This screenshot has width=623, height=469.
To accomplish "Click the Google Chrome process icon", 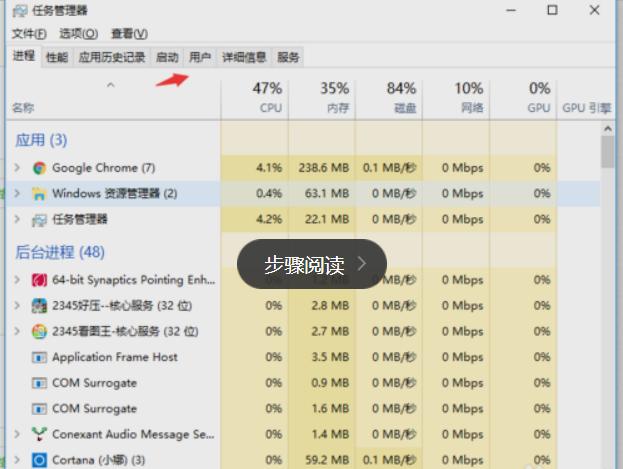I will (39, 168).
